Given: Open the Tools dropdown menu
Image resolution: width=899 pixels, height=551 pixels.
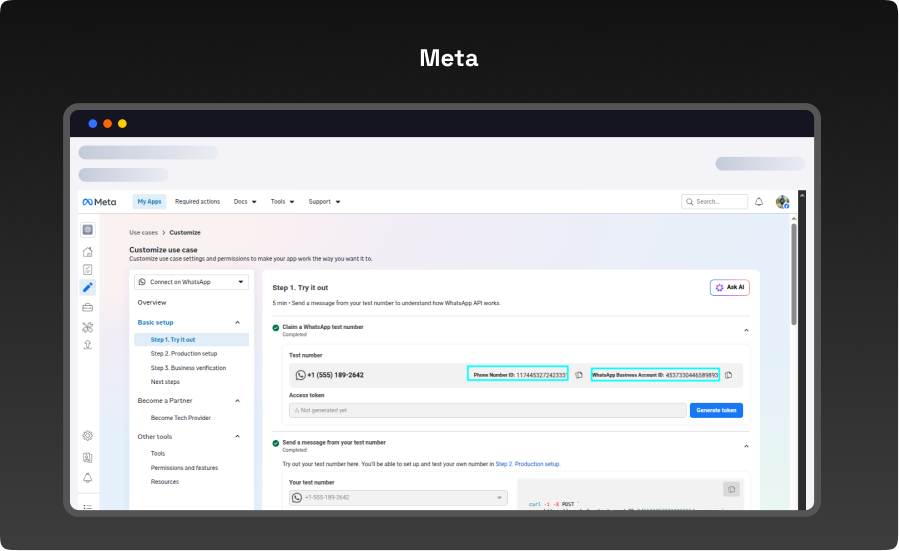Looking at the screenshot, I should 282,202.
